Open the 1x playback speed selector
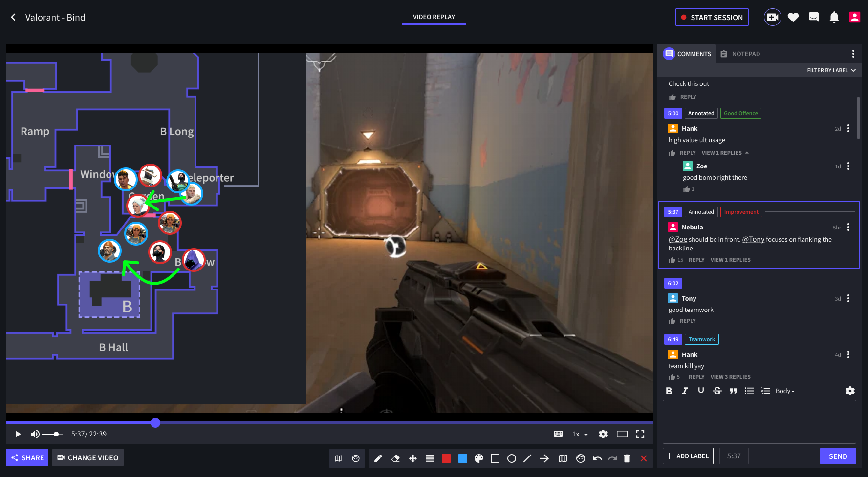Screen dimensions: 868x477 point(579,434)
